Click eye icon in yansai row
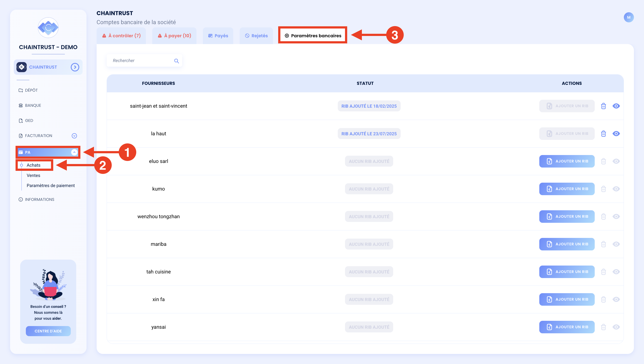Viewport: 644px width, 364px height. [616, 327]
